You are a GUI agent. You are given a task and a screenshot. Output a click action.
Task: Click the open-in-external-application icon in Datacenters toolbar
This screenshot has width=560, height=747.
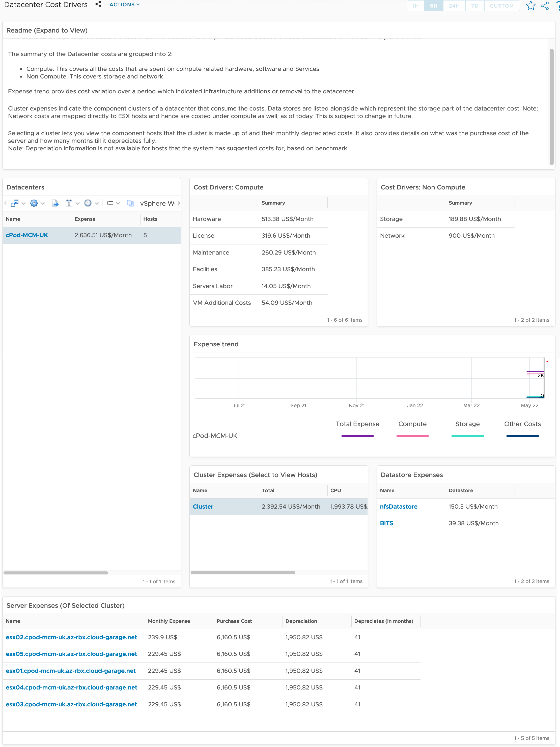point(15,203)
